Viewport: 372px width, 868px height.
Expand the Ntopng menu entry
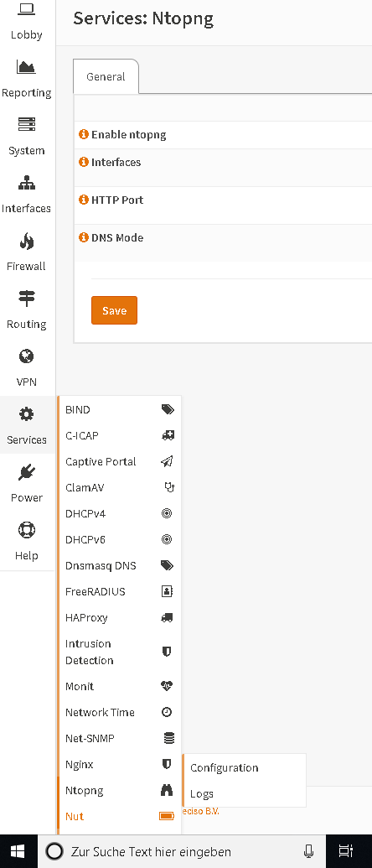(120, 790)
